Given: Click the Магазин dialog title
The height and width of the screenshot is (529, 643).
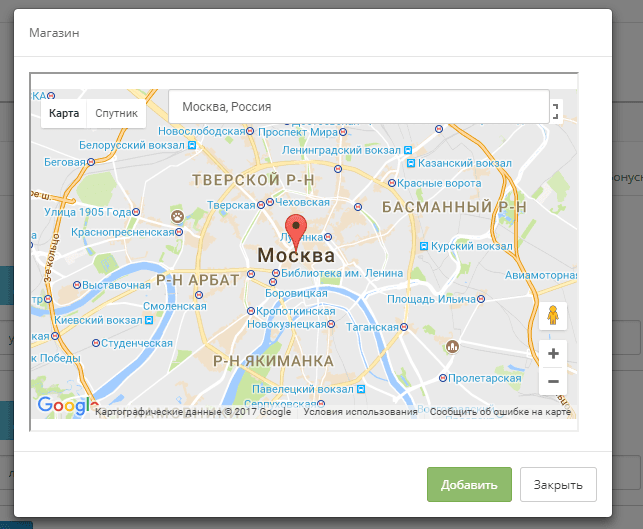Looking at the screenshot, I should 54,33.
